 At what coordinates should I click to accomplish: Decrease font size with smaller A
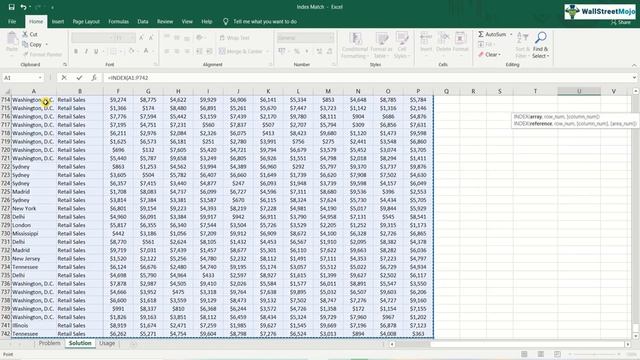click(151, 38)
